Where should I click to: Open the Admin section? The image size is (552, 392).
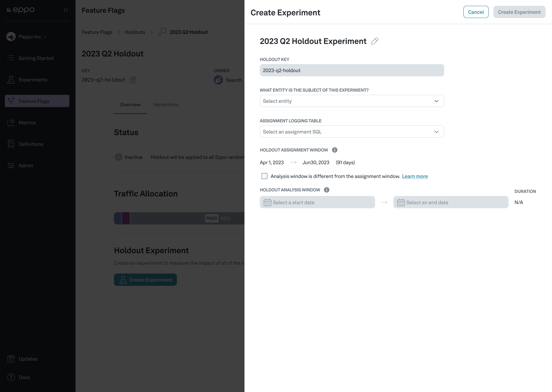point(26,165)
